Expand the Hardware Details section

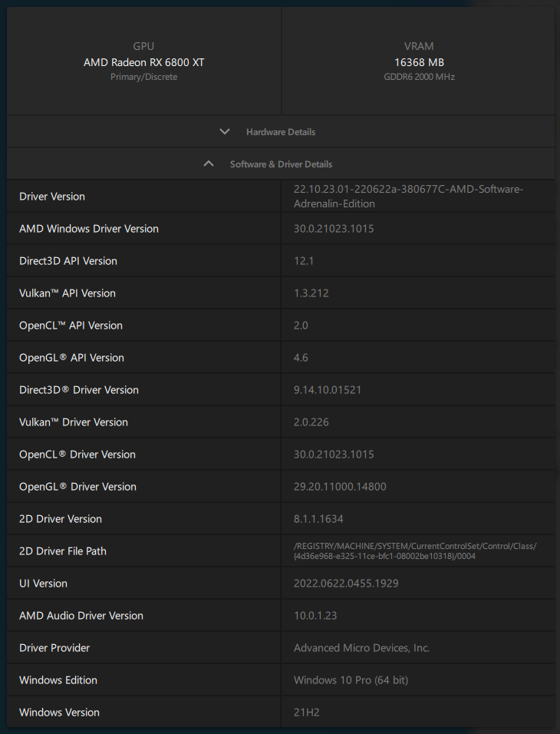point(281,132)
